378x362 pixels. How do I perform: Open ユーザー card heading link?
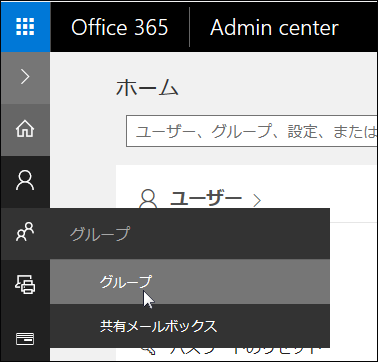click(x=206, y=199)
